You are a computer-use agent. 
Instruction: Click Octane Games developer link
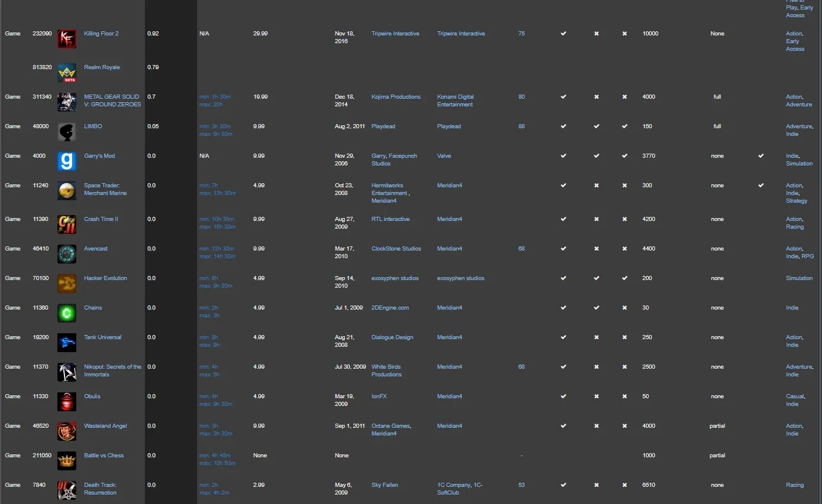tap(390, 426)
